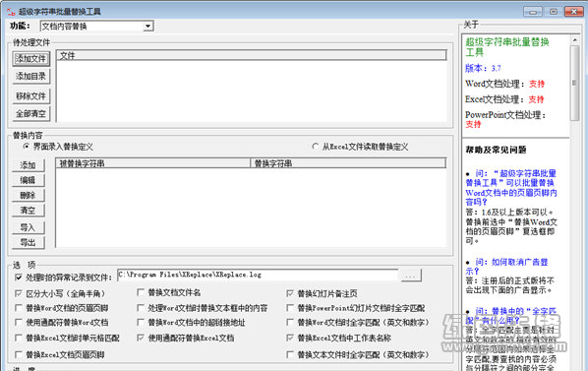The height and width of the screenshot is (371, 588).
Task: Click the 全部清空 button
Action: click(x=31, y=114)
